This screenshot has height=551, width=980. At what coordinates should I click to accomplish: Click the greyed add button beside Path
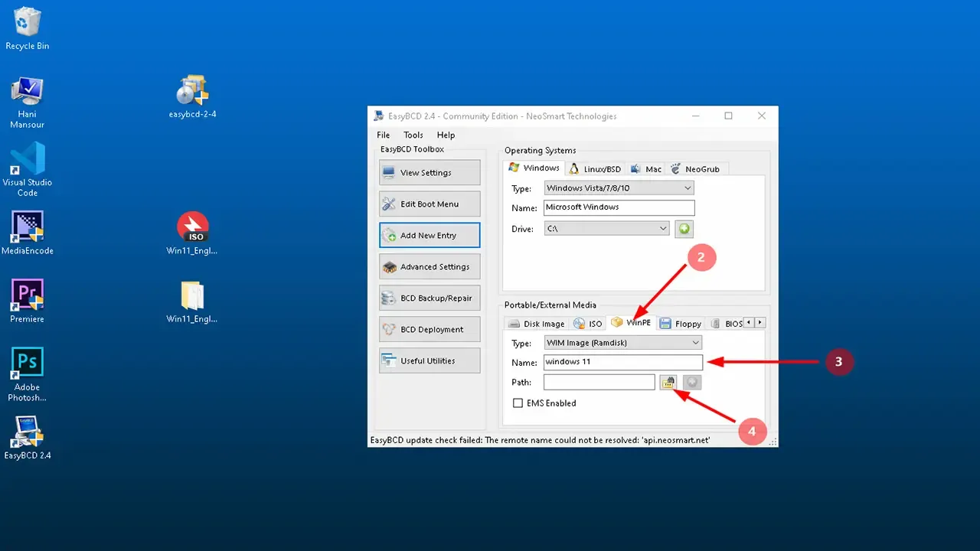tap(692, 382)
